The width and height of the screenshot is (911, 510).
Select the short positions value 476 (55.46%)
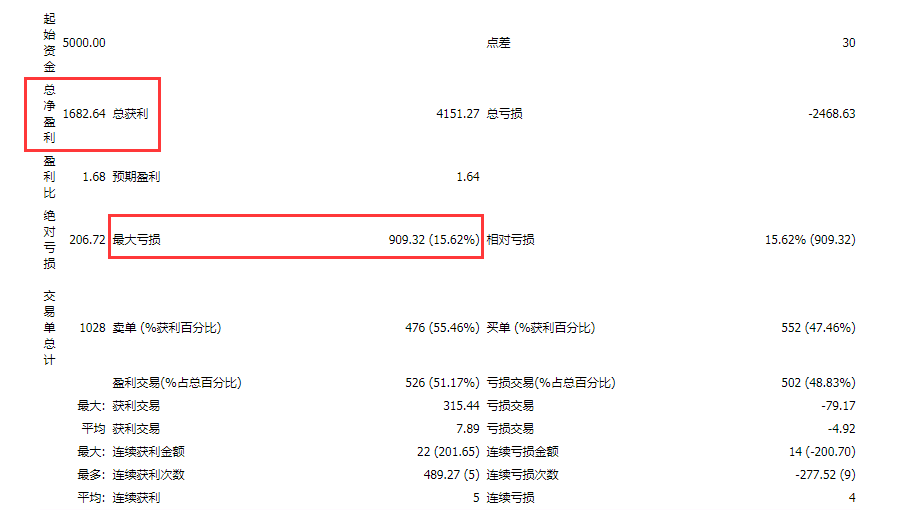click(x=442, y=328)
